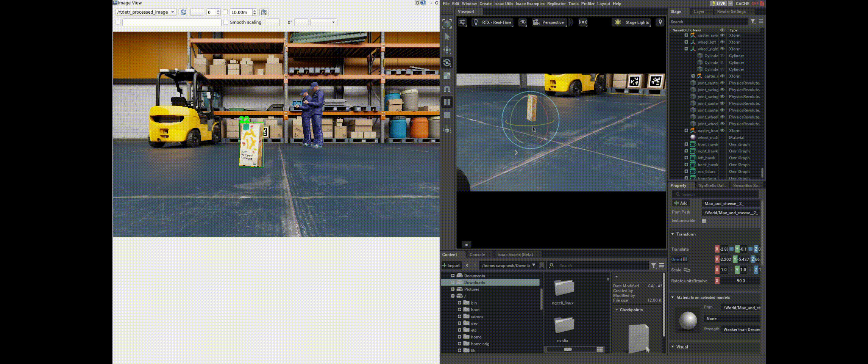Collapse the Transform section
This screenshot has height=364, width=868.
click(673, 234)
